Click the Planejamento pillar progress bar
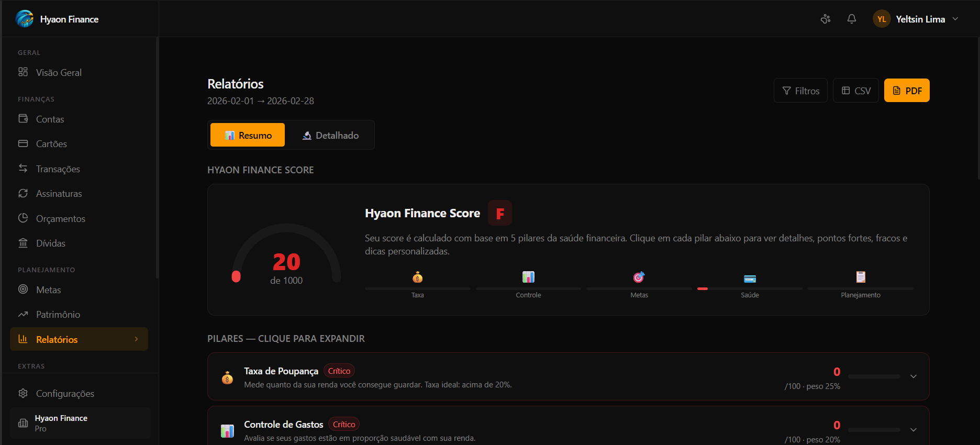Screen dimensions: 980x445 click(x=861, y=288)
